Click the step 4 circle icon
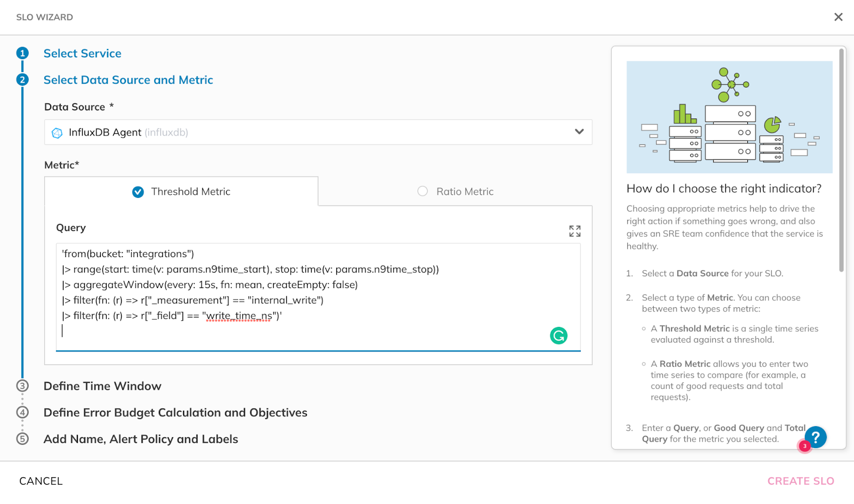This screenshot has height=504, width=854. pyautogui.click(x=22, y=412)
